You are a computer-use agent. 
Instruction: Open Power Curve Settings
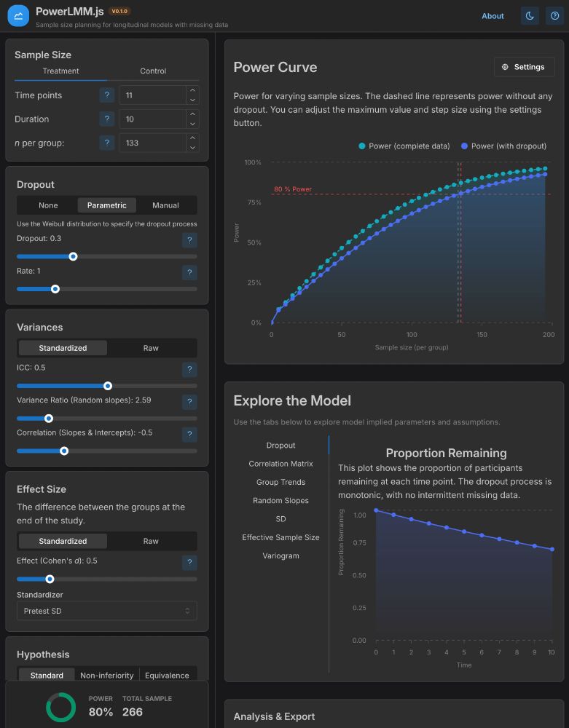pyautogui.click(x=524, y=67)
